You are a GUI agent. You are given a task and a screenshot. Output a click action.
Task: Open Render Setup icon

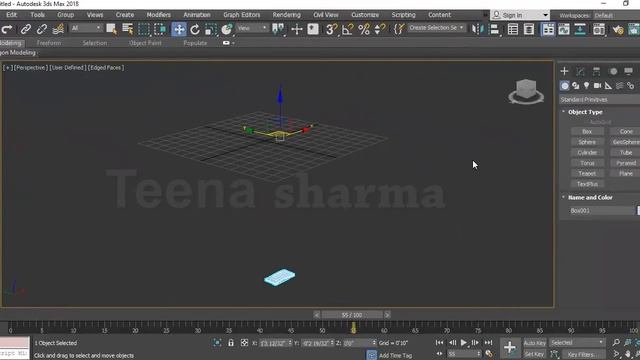pyautogui.click(x=618, y=29)
